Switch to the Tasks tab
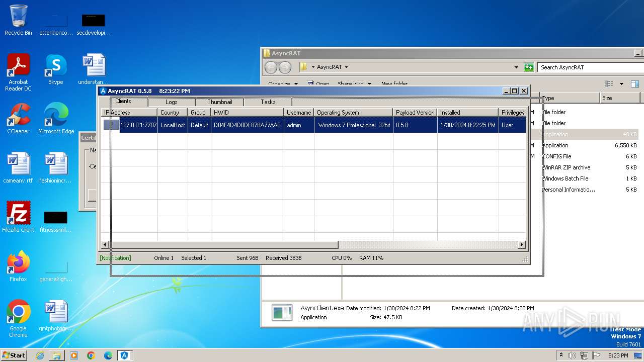 pos(268,102)
